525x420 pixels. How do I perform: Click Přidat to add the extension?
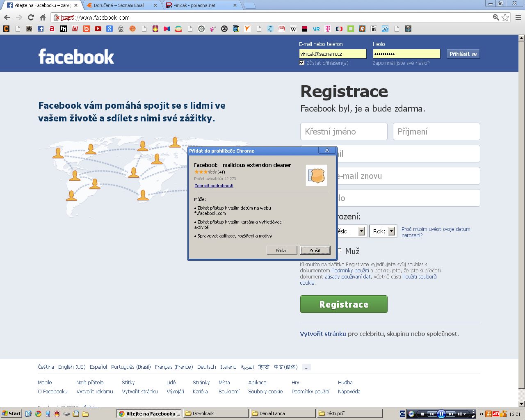[281, 250]
